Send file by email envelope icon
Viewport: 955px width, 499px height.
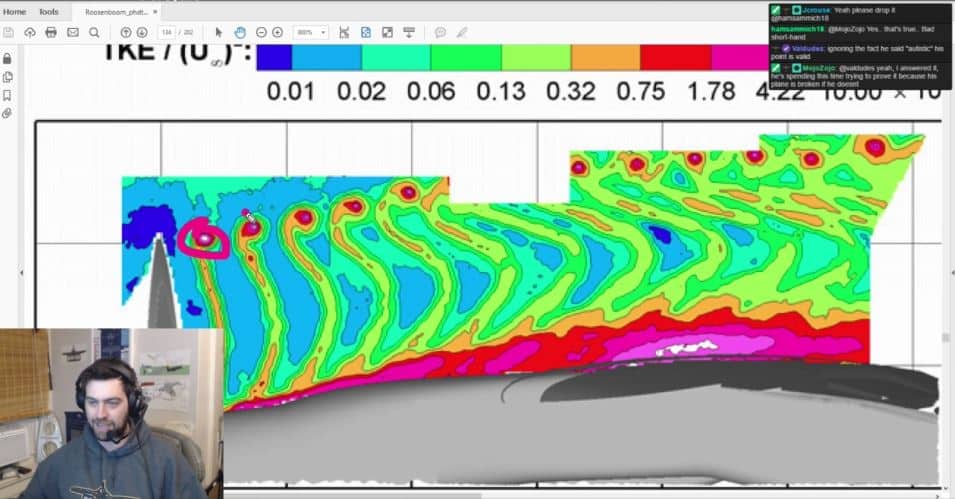73,32
